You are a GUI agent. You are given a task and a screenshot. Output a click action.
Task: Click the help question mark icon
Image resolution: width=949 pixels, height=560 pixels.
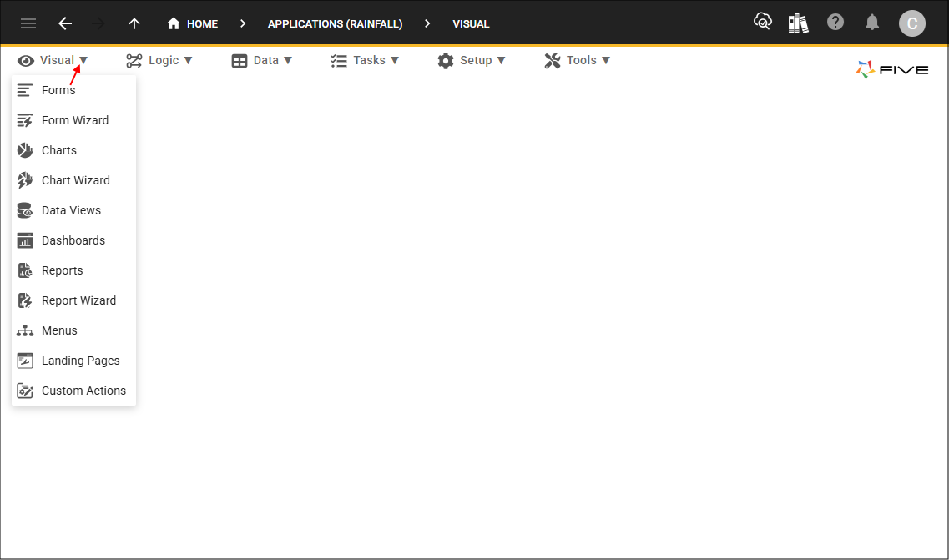click(835, 23)
